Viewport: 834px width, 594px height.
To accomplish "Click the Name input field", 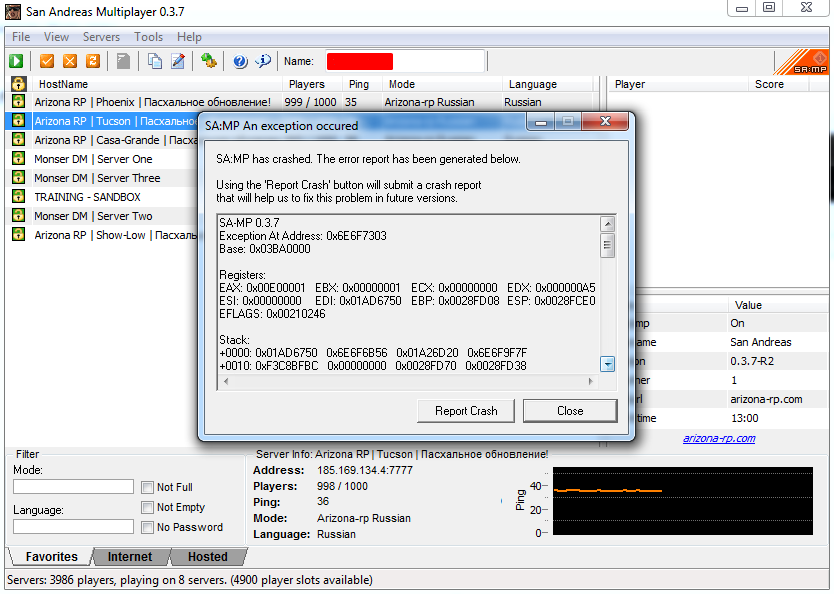I will point(406,61).
